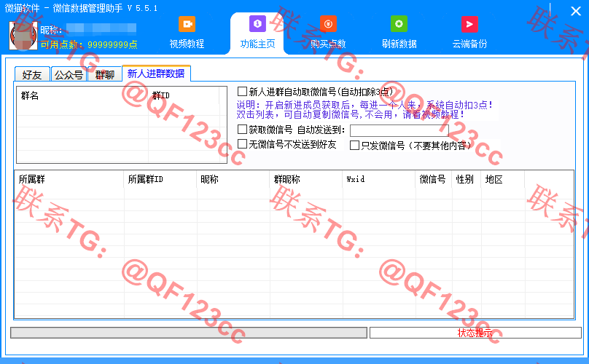Tick the 只发微信号 checkbox
Image resolution: width=589 pixels, height=364 pixels.
354,145
